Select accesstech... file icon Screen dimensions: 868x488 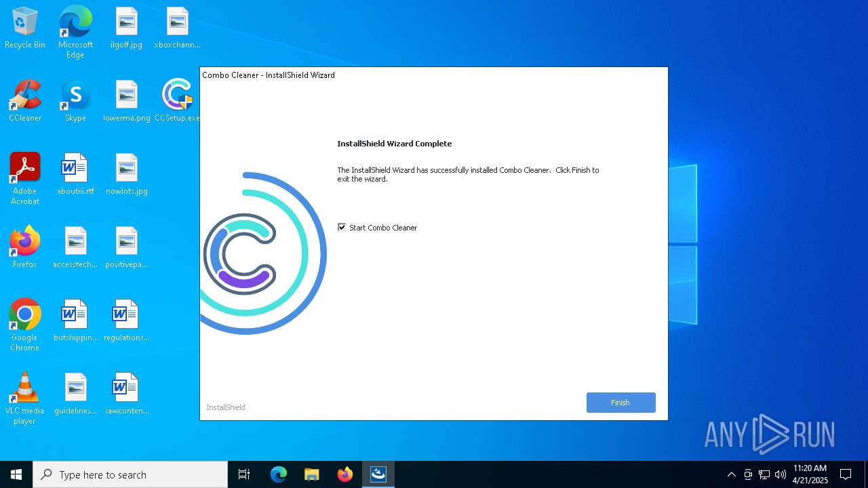tap(75, 248)
